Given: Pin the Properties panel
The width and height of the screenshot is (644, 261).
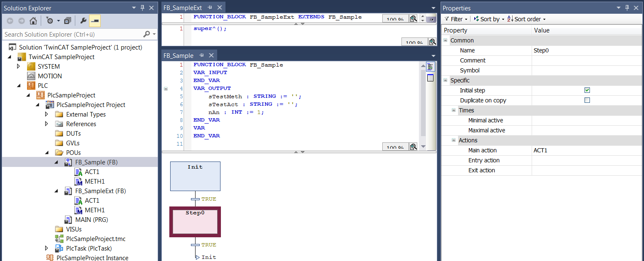Looking at the screenshot, I should [627, 8].
